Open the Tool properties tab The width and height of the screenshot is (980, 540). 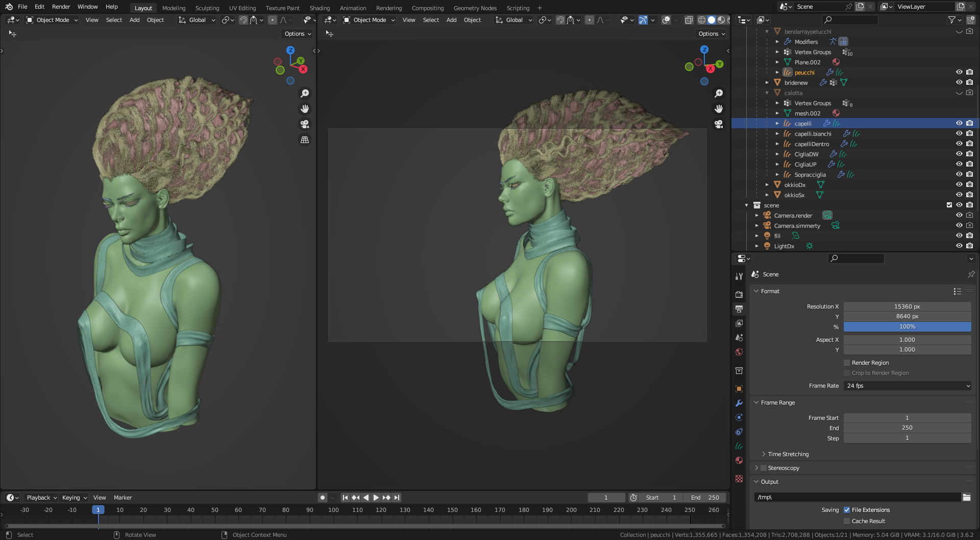tap(739, 276)
